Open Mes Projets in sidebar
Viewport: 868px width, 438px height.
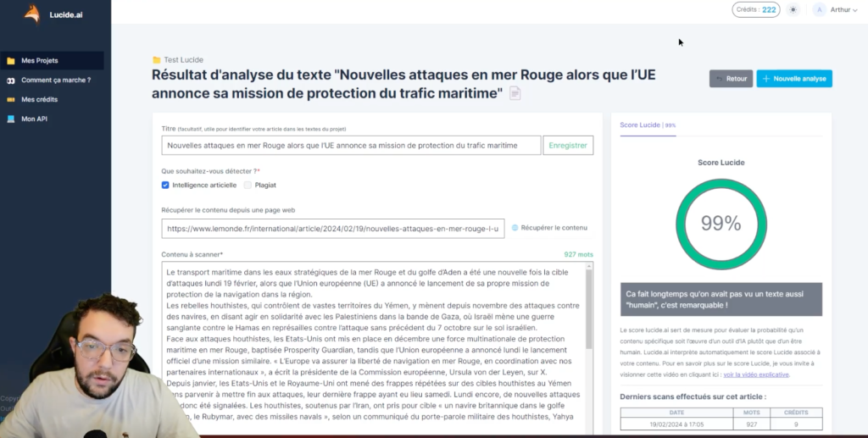point(52,61)
